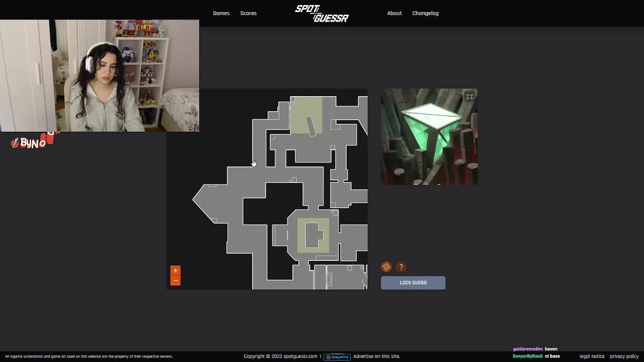Zoom in the map with plus button
The width and height of the screenshot is (644, 362).
click(175, 270)
